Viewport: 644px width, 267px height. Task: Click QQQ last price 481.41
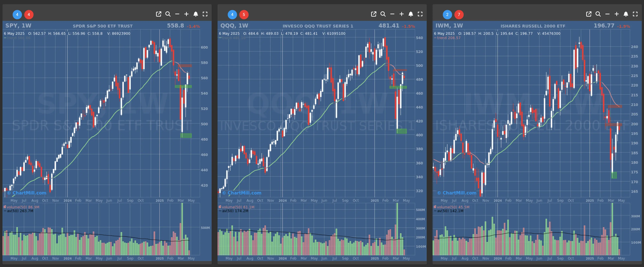coord(389,25)
